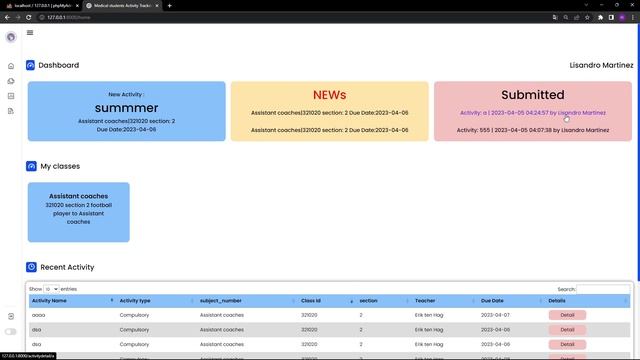The image size is (640, 360).
Task: Open Detail for activity aaaa
Action: point(567,315)
